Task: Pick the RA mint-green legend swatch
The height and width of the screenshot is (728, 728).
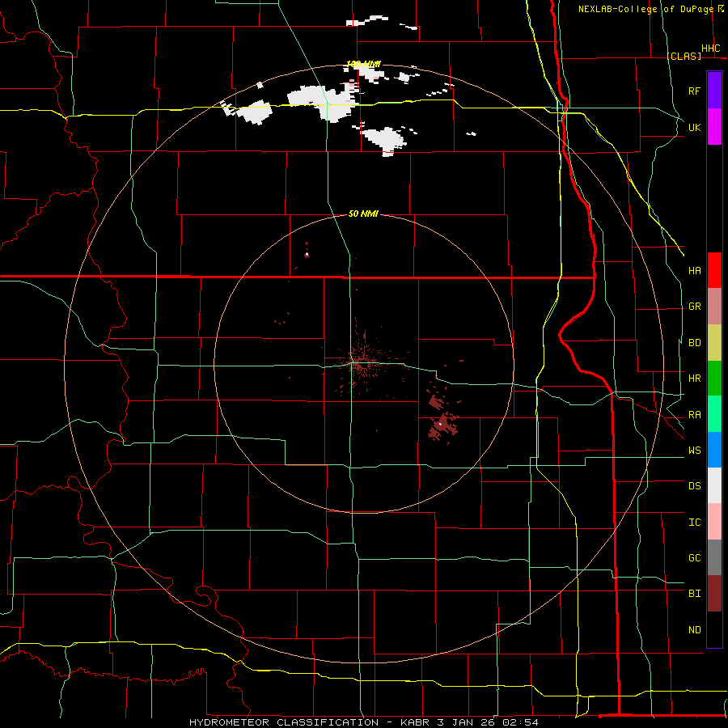Action: click(714, 414)
